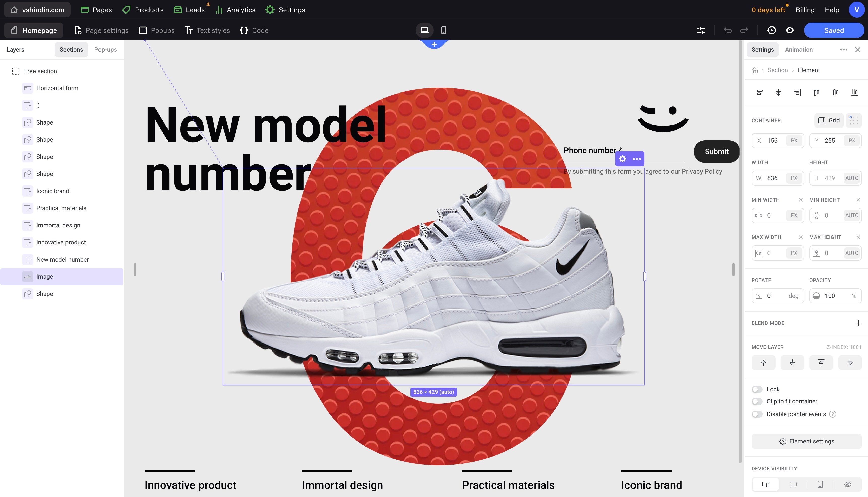Open width PX unit dropdown

(x=794, y=178)
